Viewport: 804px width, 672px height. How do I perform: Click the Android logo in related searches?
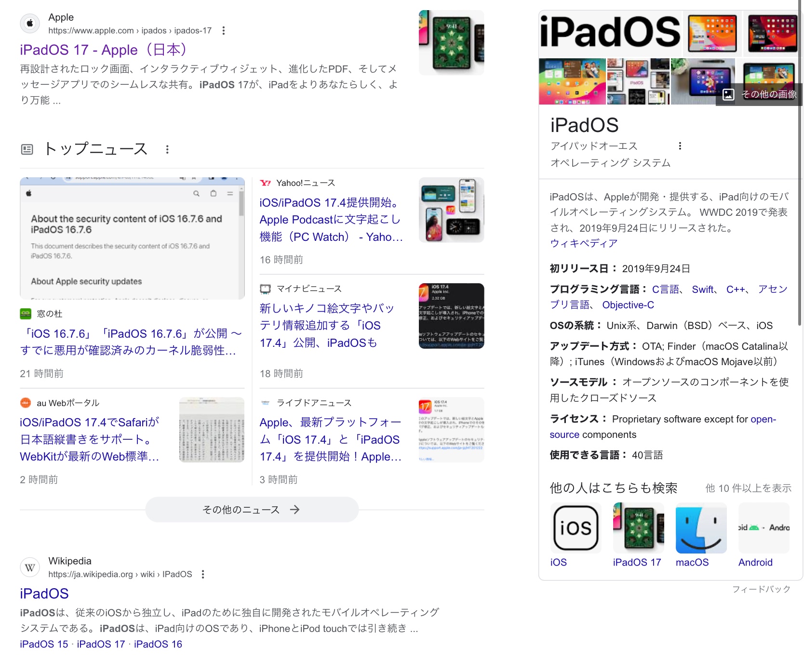764,527
